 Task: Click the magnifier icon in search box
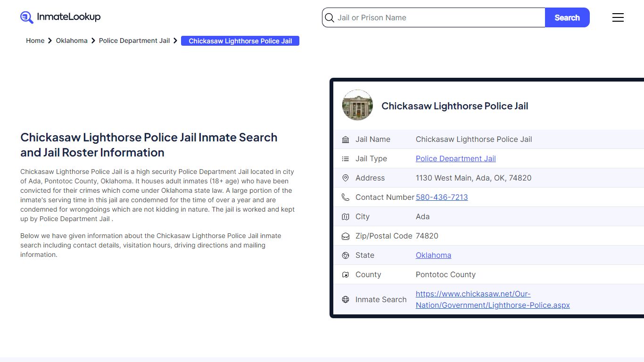[330, 18]
